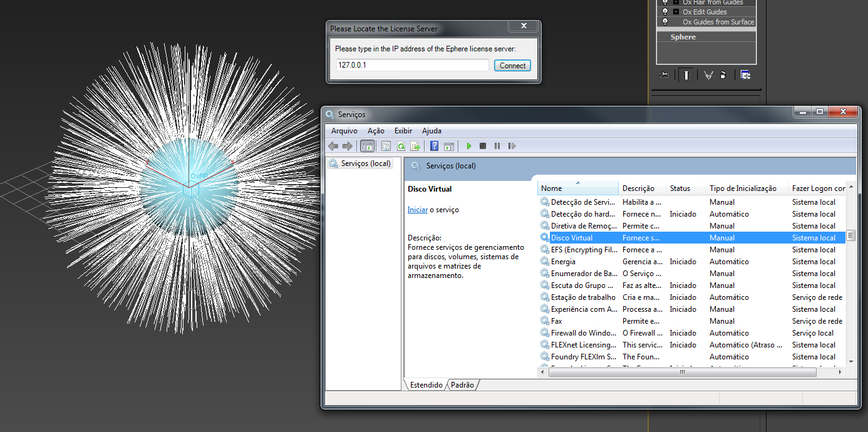Image resolution: width=868 pixels, height=432 pixels.
Task: Toggle lightbulb for Ox Guides from Surface
Action: click(x=665, y=22)
